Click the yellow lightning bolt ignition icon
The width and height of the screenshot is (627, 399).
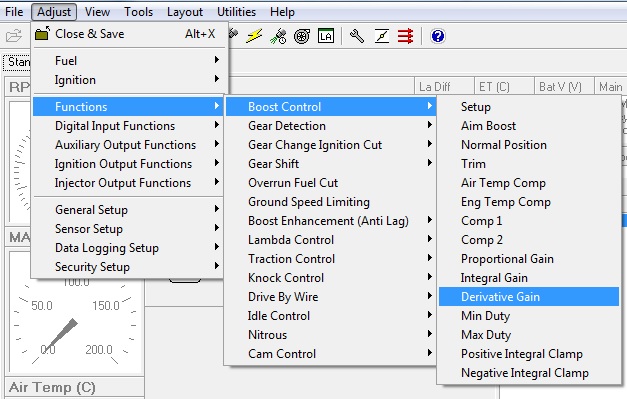pos(254,36)
